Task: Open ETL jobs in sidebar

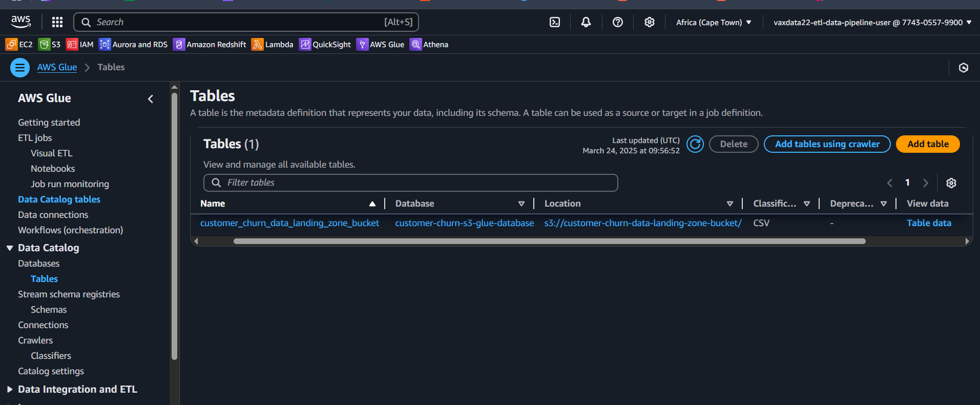Action: [35, 138]
